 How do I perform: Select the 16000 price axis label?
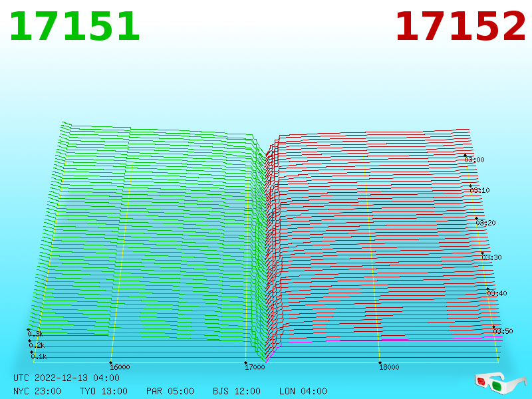(120, 367)
